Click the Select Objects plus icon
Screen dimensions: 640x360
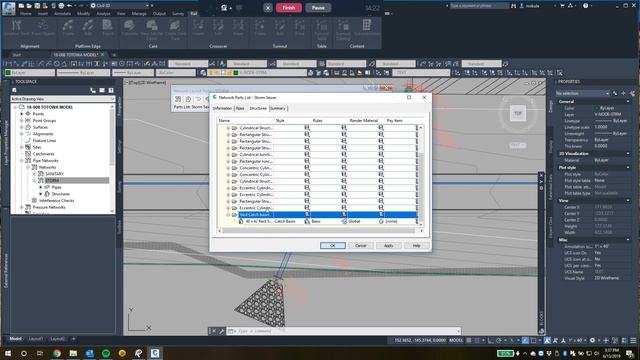click(x=623, y=93)
